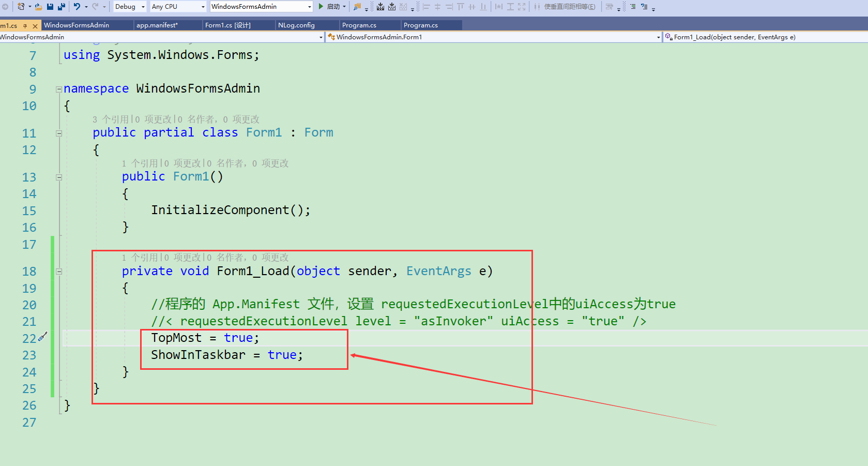The height and width of the screenshot is (466, 868).
Task: Click the increase indent icon
Action: point(633,7)
